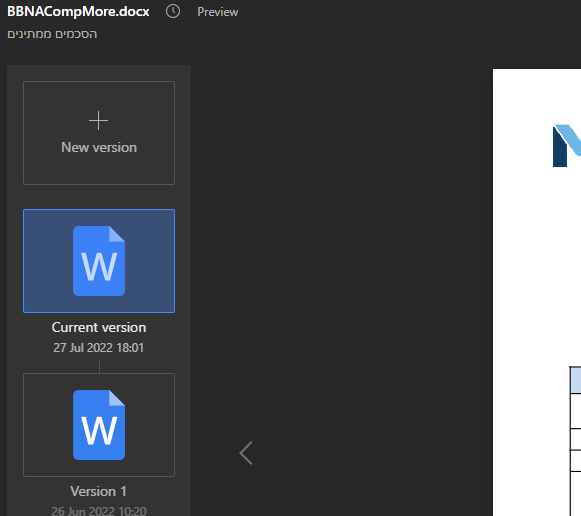This screenshot has width=581, height=516.
Task: Click the logo in the document preview
Action: coord(567,146)
